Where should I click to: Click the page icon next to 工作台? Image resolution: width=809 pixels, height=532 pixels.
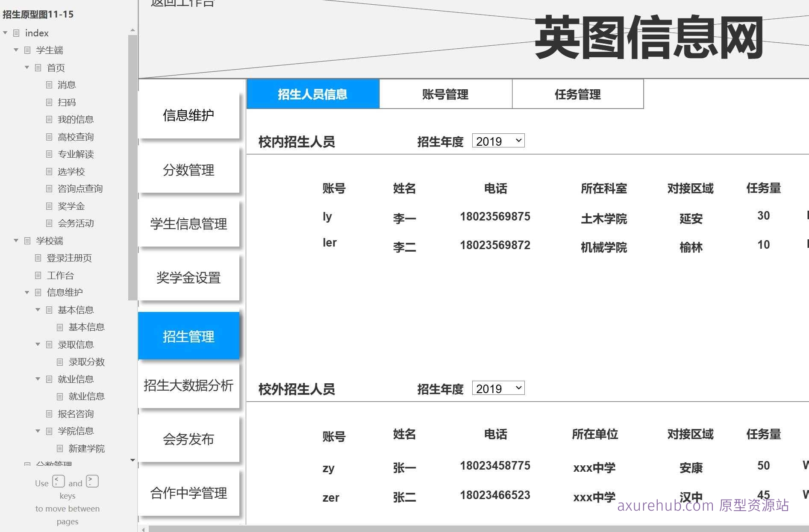39,275
